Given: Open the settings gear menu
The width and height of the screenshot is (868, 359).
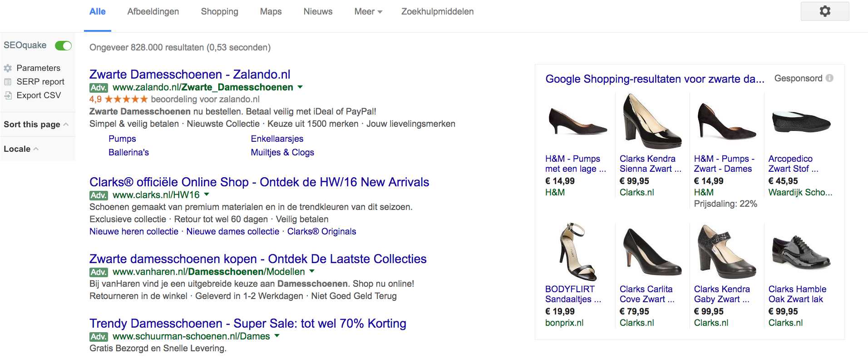Looking at the screenshot, I should pos(824,11).
